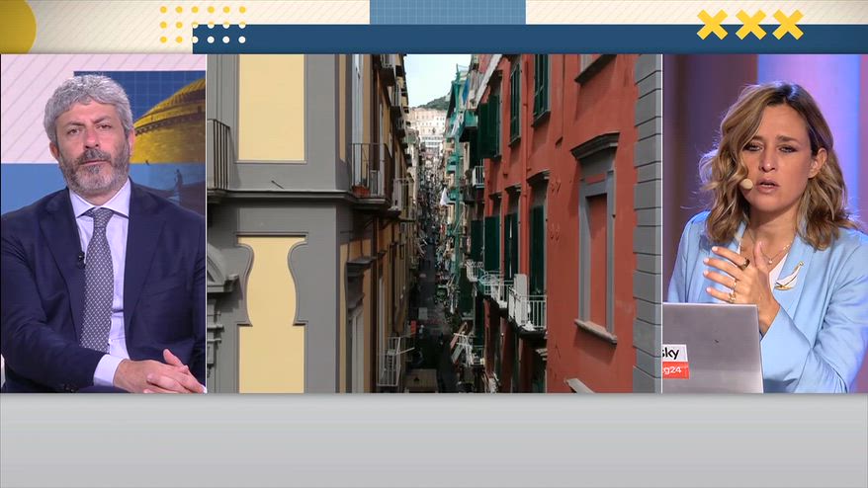Screen dimensions: 868x488
Task: Click the row of white dots in blue bar
Action: pyautogui.click(x=218, y=40)
